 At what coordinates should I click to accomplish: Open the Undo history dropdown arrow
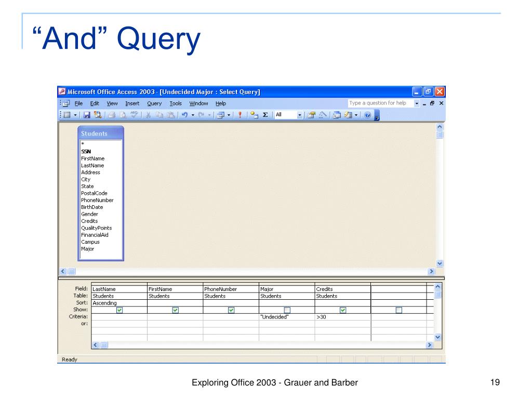point(193,115)
